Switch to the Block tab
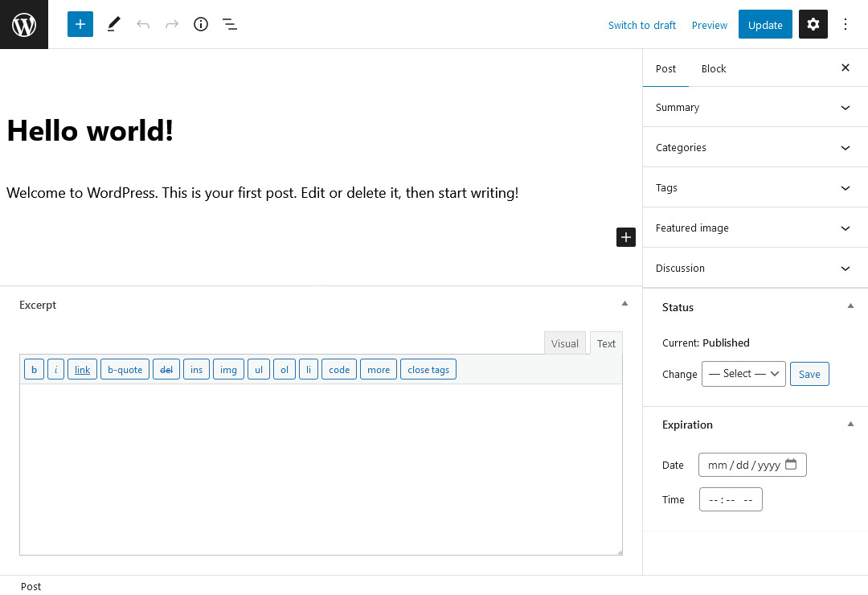Image resolution: width=868 pixels, height=595 pixels. (x=714, y=69)
